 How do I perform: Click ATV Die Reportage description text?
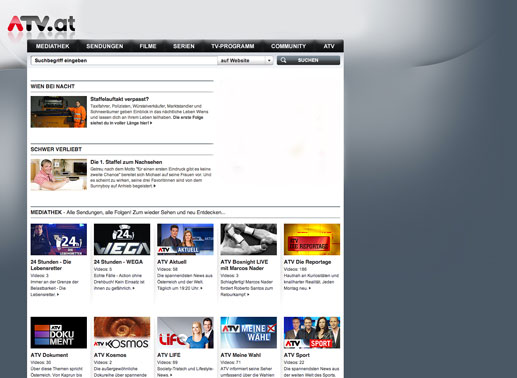coord(311,282)
